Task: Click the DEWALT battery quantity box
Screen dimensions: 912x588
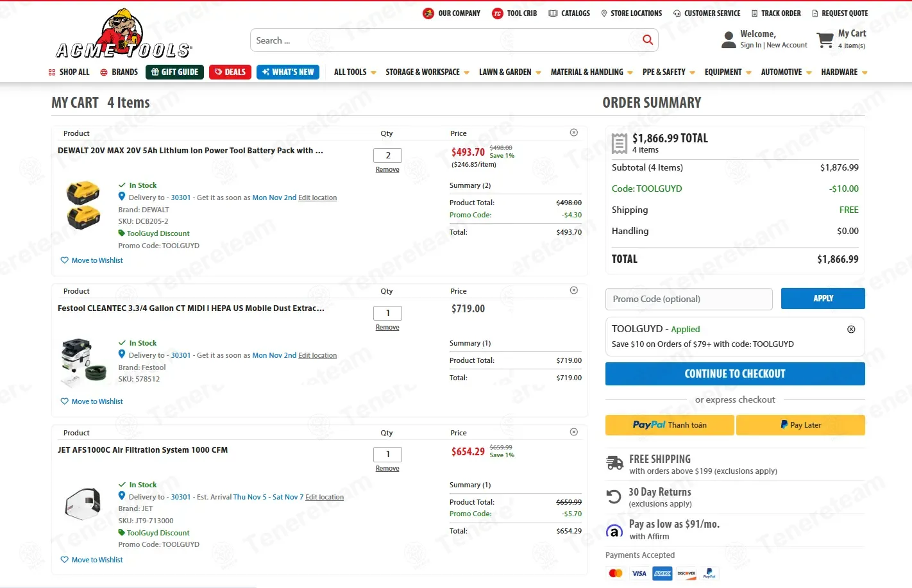Action: tap(387, 155)
